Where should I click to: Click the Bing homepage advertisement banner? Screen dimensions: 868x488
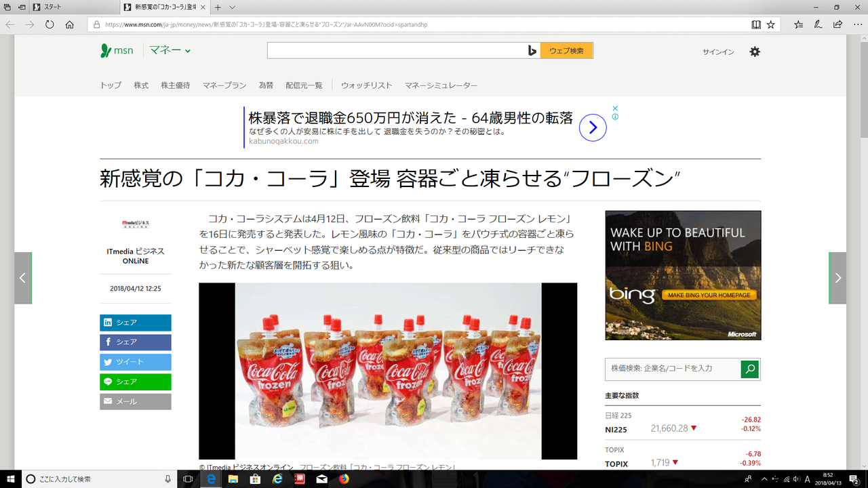(x=683, y=275)
